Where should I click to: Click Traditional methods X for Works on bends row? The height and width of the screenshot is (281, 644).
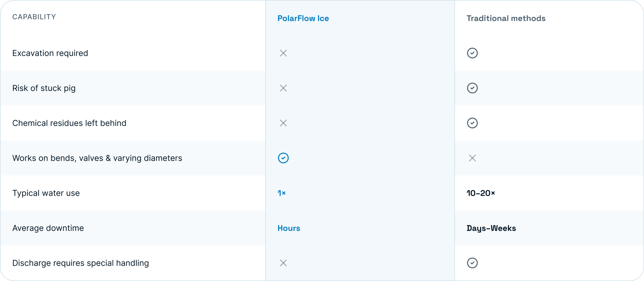[472, 158]
